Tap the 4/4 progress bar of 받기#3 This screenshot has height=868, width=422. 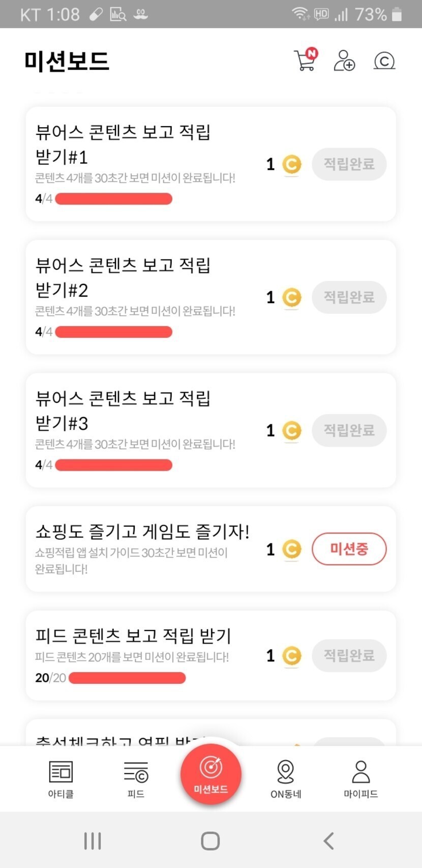pos(113,465)
